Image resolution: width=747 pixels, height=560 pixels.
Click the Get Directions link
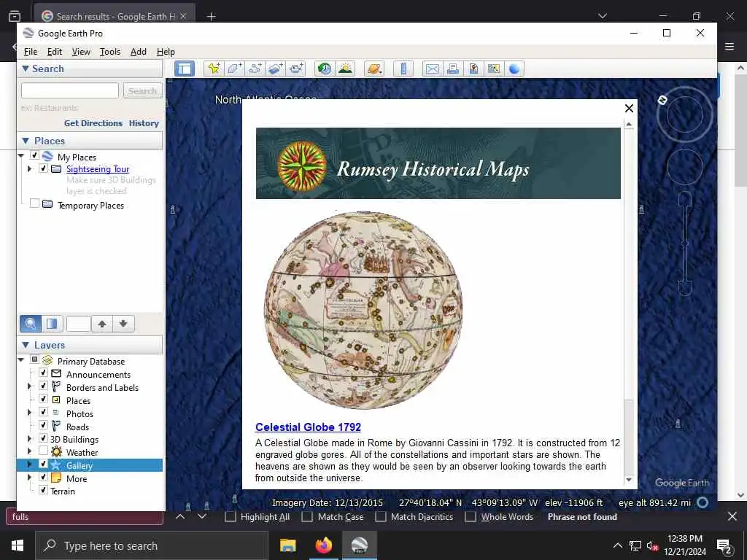pos(93,123)
